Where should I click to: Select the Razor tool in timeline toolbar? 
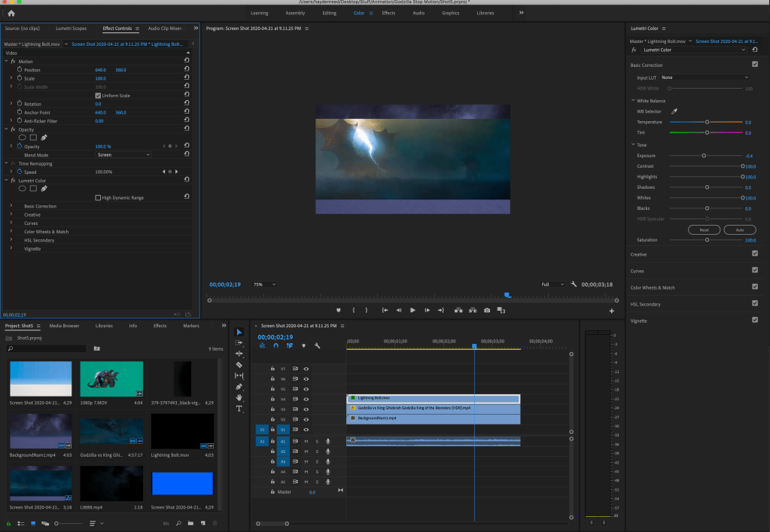click(239, 364)
